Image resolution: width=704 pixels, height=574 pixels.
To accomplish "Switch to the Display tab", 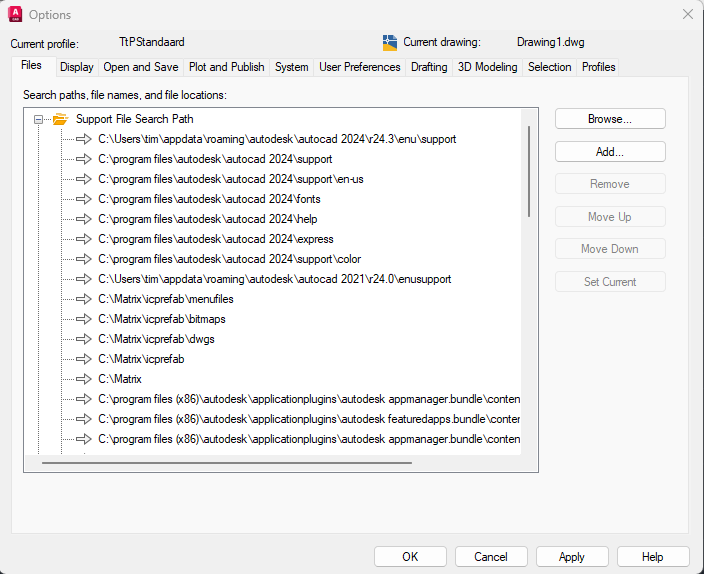I will (x=77, y=67).
